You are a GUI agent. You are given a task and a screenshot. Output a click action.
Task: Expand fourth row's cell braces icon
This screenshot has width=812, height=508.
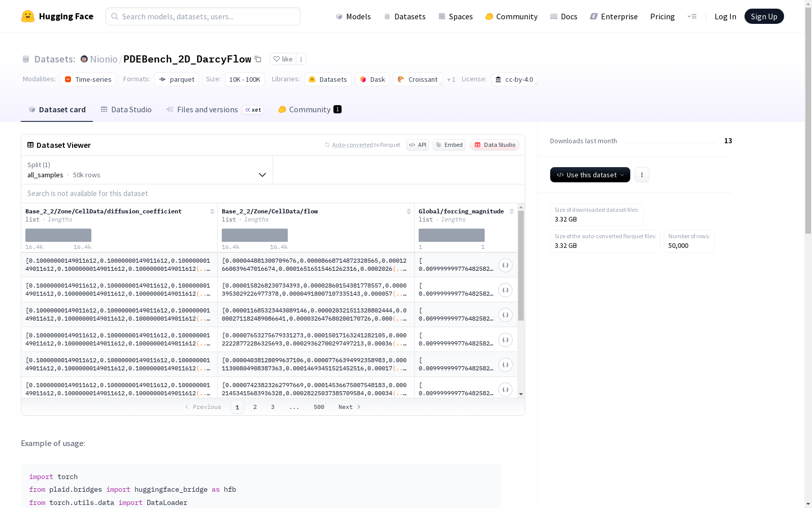click(x=505, y=340)
